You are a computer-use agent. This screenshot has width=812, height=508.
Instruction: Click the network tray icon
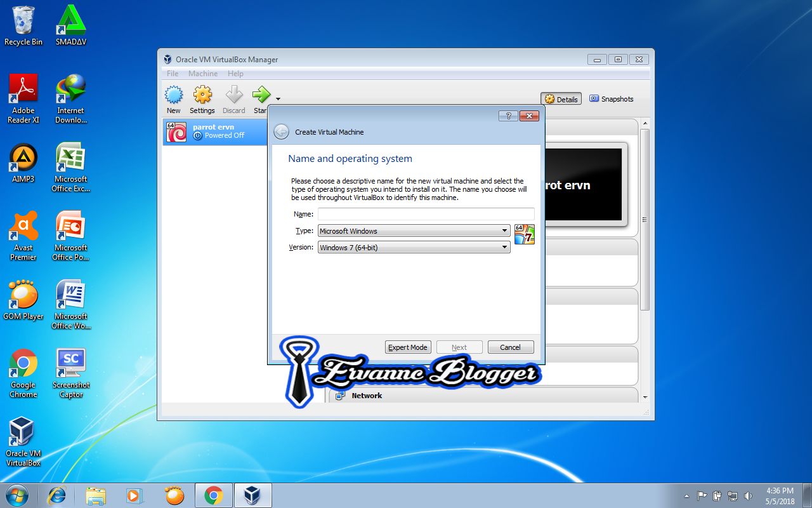[733, 496]
